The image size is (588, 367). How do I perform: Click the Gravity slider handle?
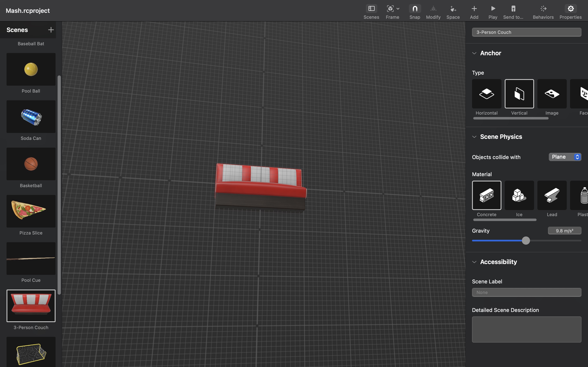(x=526, y=241)
